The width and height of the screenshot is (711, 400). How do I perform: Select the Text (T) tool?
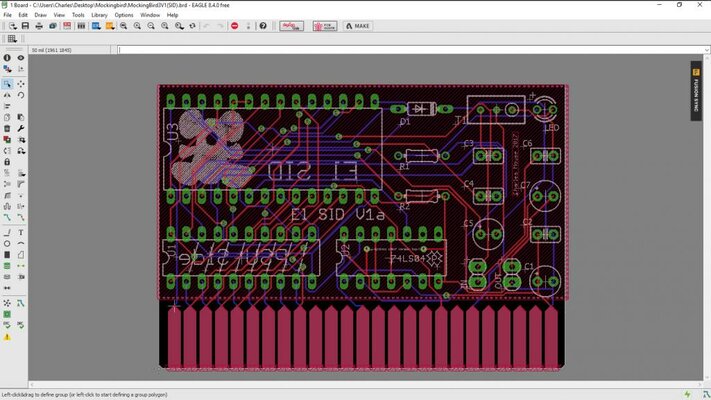[x=21, y=232]
